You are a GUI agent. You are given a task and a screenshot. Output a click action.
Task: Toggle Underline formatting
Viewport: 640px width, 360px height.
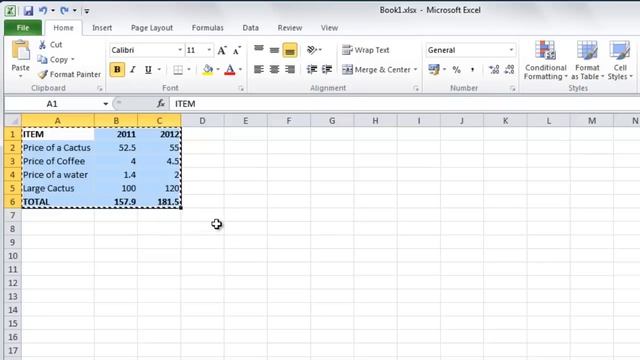point(148,70)
